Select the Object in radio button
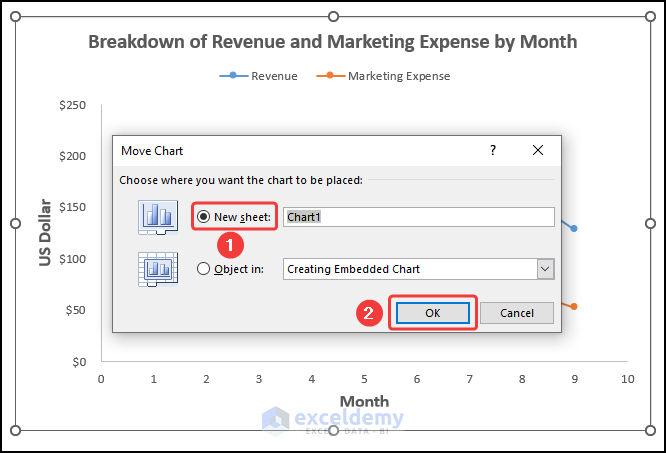This screenshot has height=453, width=666. [x=204, y=269]
